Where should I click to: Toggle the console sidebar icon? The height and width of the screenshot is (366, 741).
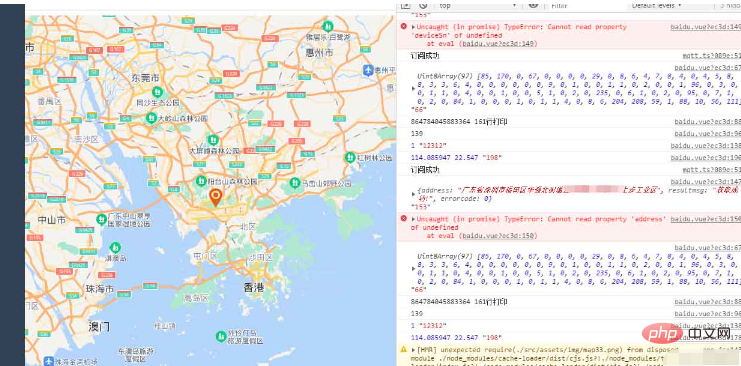click(405, 5)
